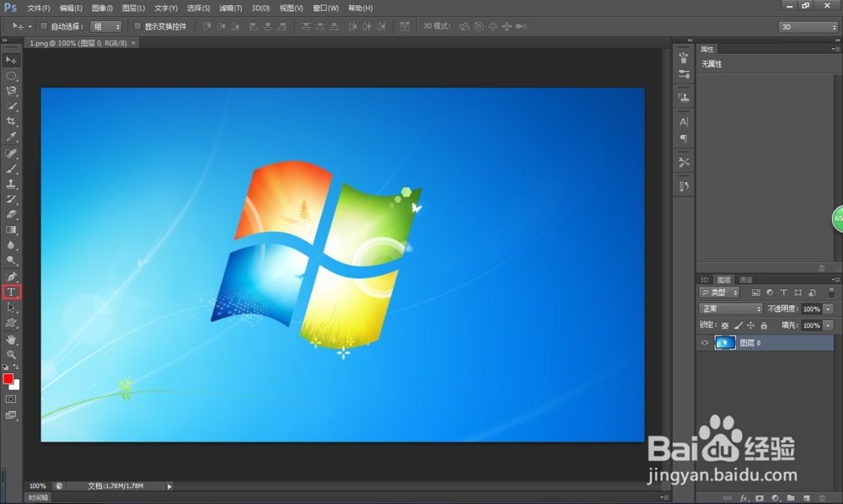
Task: Toggle lock position
Action: (750, 325)
